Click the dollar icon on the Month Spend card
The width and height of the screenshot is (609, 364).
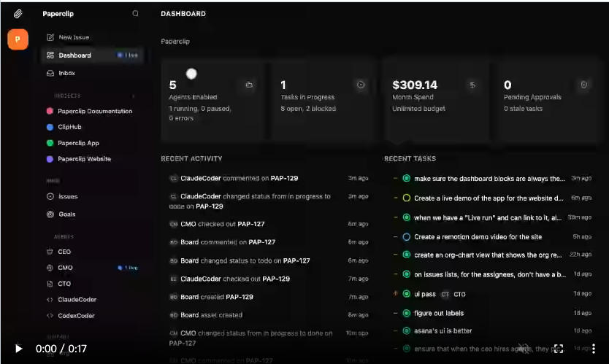472,85
